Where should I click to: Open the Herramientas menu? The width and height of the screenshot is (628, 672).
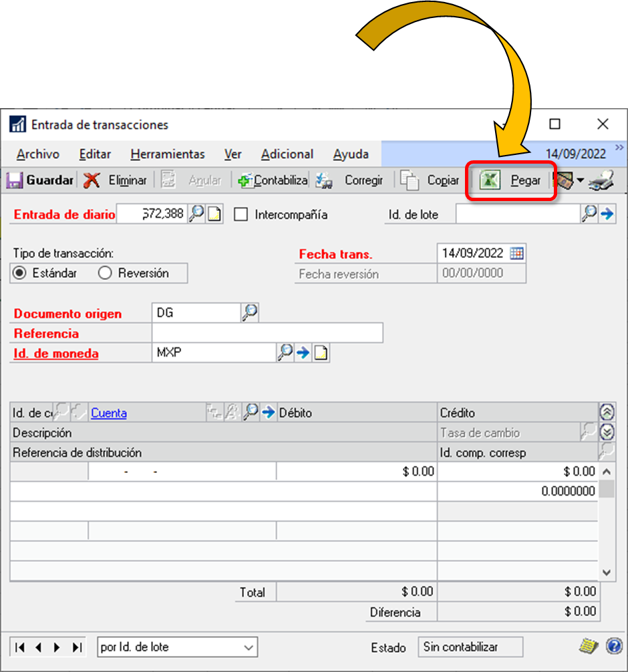[168, 154]
